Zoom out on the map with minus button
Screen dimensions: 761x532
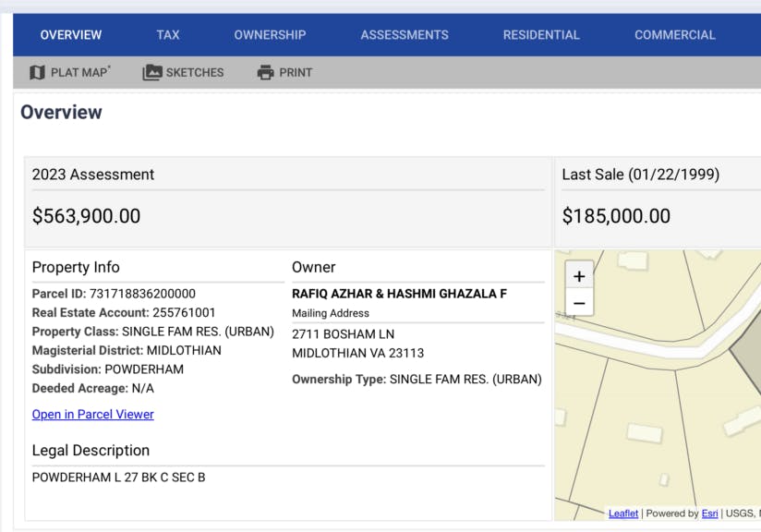579,303
